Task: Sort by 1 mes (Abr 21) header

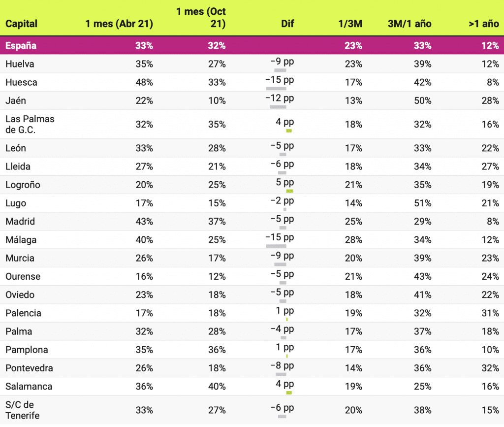Action: [x=119, y=24]
